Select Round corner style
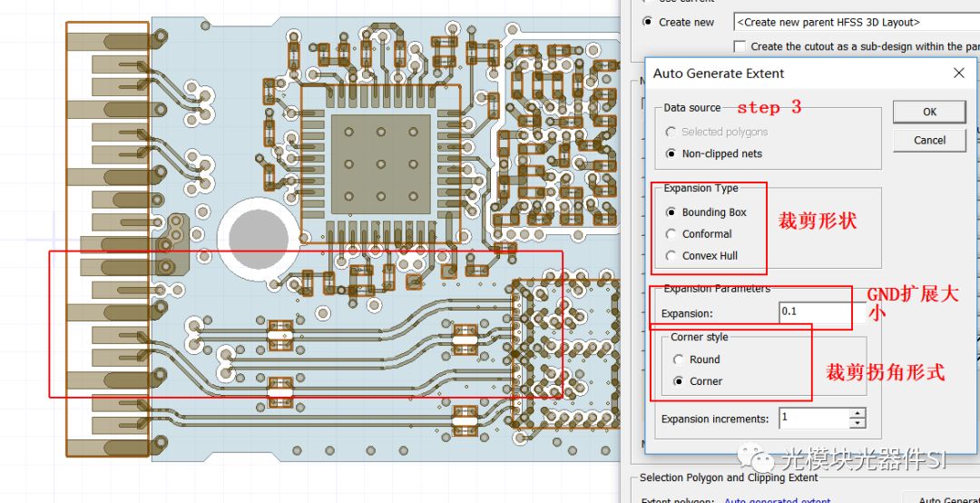The width and height of the screenshot is (980, 503). pos(697,360)
